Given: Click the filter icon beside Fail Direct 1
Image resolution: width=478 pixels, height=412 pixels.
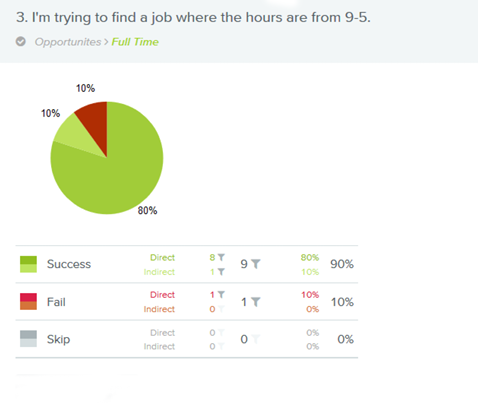Looking at the screenshot, I should (x=221, y=294).
